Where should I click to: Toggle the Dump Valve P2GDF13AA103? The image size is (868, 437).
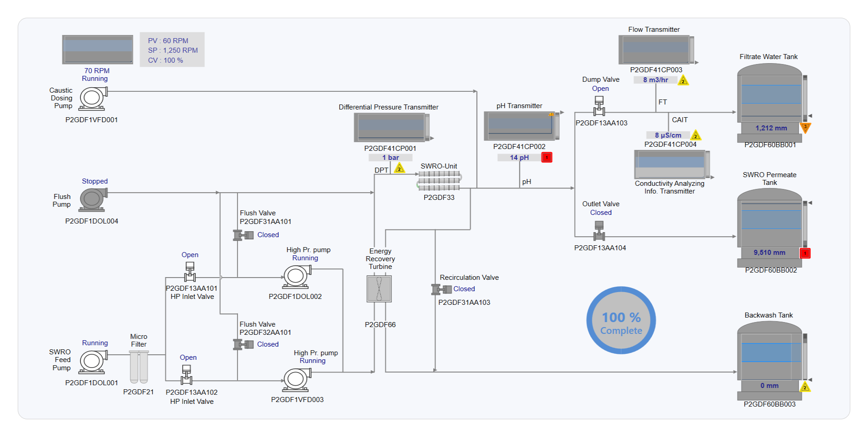(599, 106)
